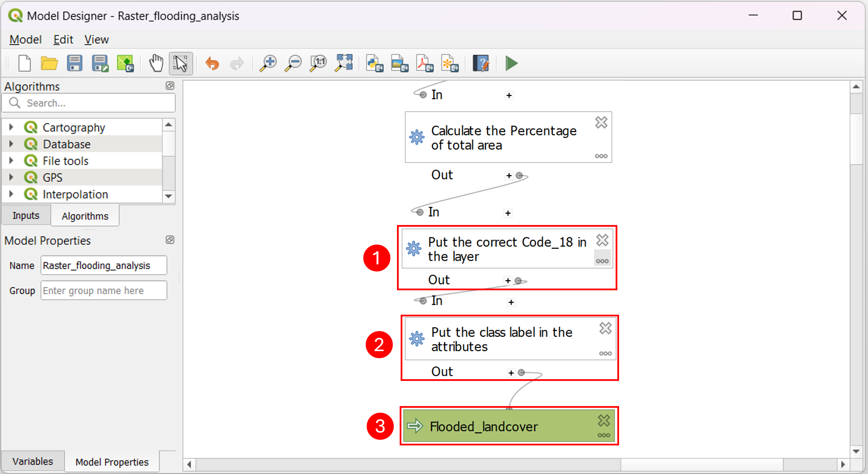The height and width of the screenshot is (474, 868).
Task: Edit Put the correct Code_18 step via ellipsis
Action: [x=602, y=261]
